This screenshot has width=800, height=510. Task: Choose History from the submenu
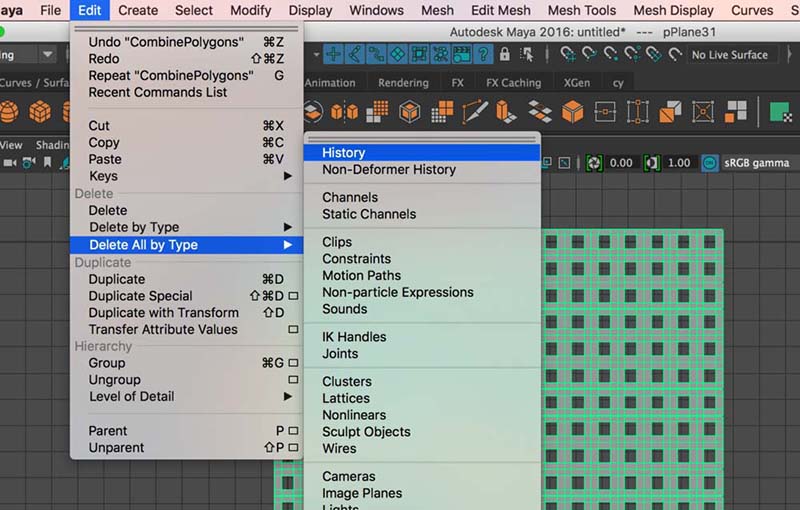point(343,153)
